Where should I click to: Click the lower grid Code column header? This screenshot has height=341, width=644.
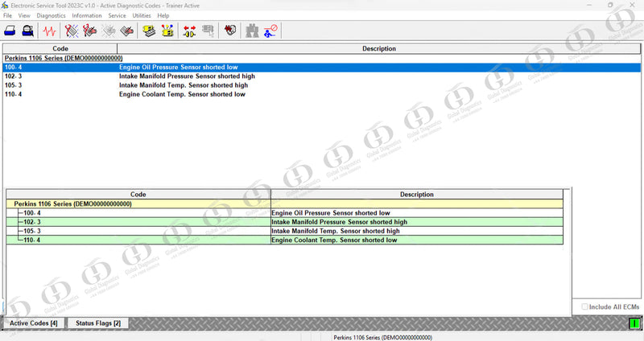(x=138, y=195)
